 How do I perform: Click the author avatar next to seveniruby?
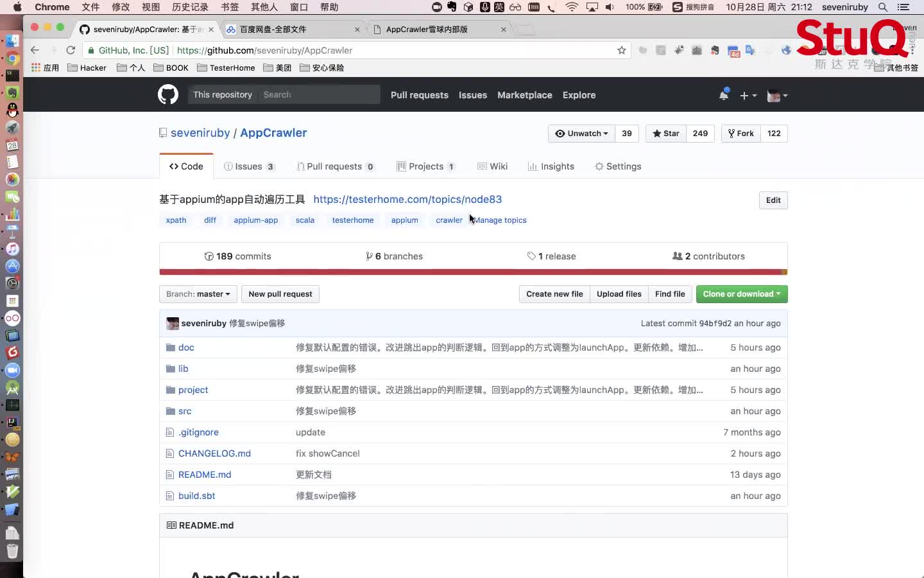172,324
